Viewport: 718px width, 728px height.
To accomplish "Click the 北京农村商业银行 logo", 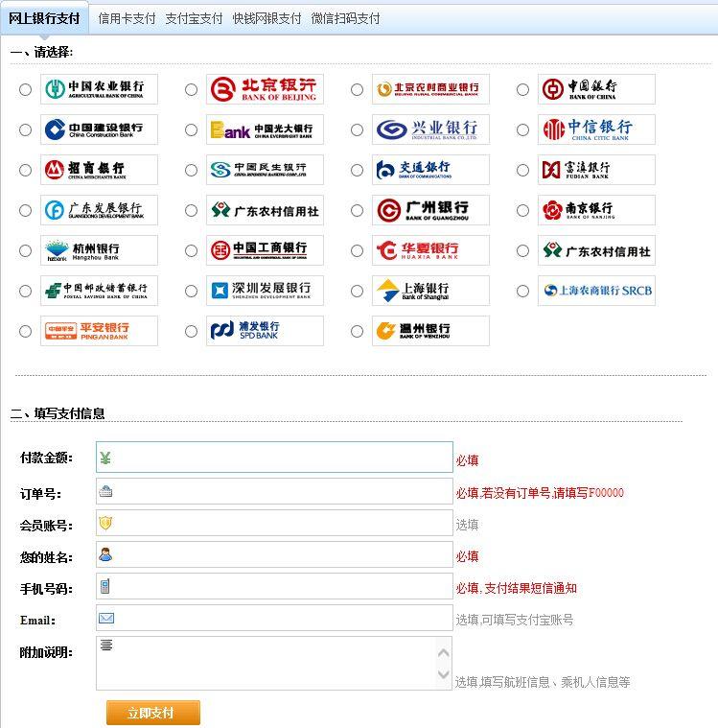I will [430, 89].
